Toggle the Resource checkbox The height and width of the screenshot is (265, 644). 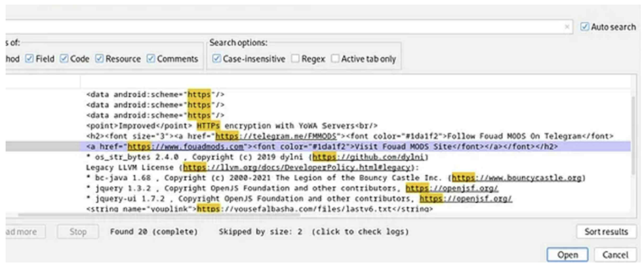click(x=99, y=59)
